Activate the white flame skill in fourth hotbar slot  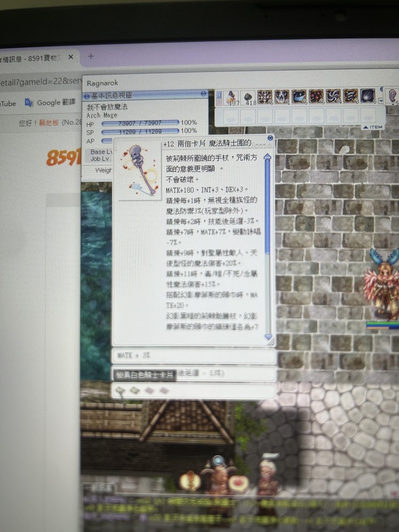pos(282,97)
